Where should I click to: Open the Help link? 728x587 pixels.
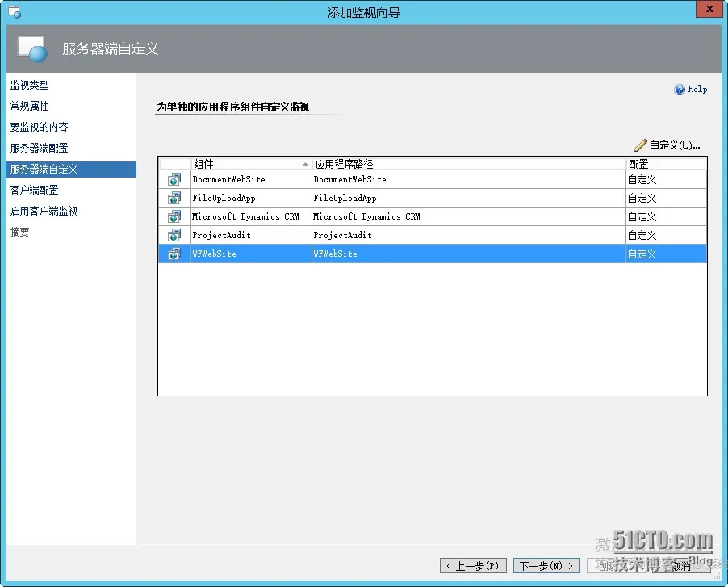point(697,89)
